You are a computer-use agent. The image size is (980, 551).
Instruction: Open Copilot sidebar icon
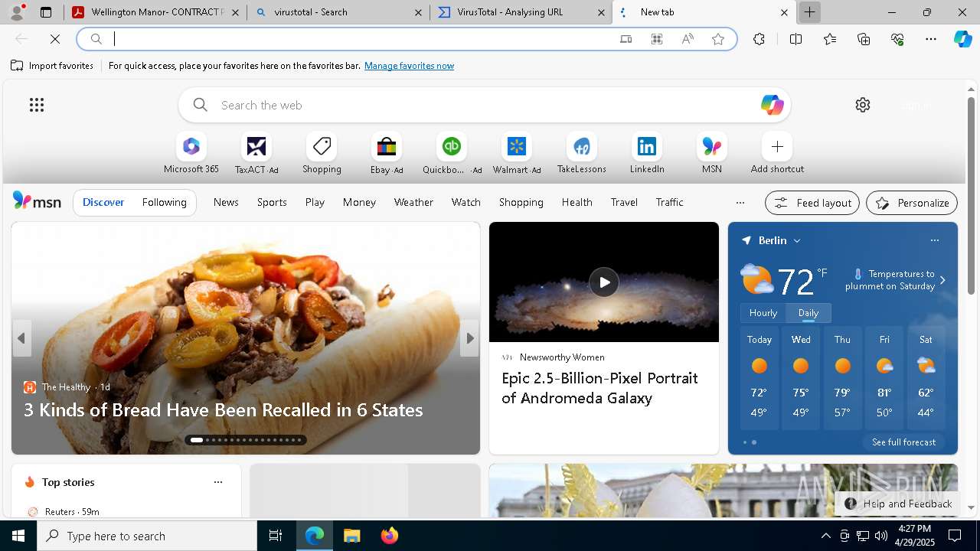[963, 39]
